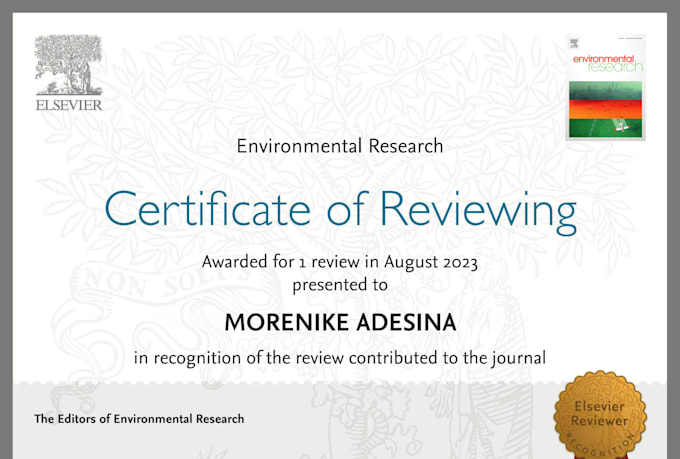Click the "Environmental Research" journal title text
680x459 pixels.
coord(340,146)
